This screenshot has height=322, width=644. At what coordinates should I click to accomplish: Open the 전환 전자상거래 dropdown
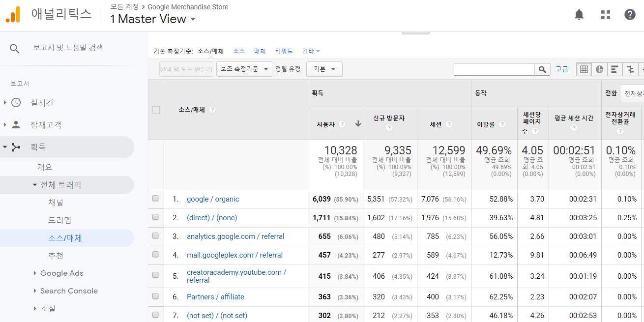[632, 93]
